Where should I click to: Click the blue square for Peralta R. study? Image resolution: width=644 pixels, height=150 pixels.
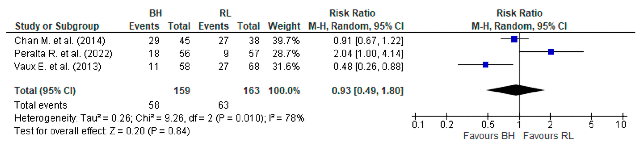pyautogui.click(x=551, y=52)
